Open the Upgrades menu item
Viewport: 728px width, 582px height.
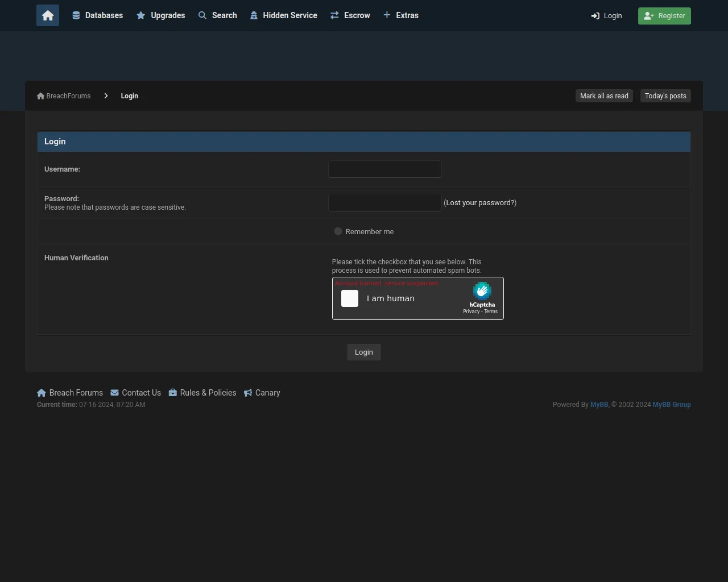[161, 15]
